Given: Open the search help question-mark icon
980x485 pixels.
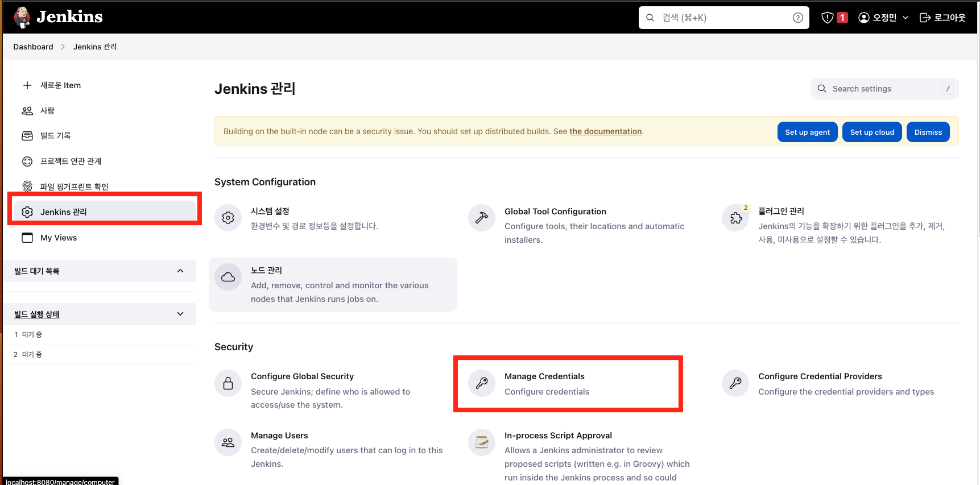Looking at the screenshot, I should point(798,18).
